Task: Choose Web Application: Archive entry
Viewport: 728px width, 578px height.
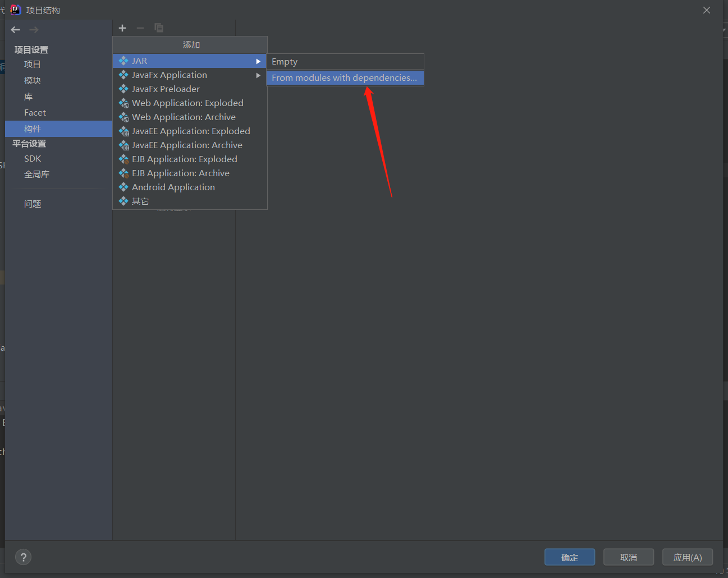Action: 190,117
